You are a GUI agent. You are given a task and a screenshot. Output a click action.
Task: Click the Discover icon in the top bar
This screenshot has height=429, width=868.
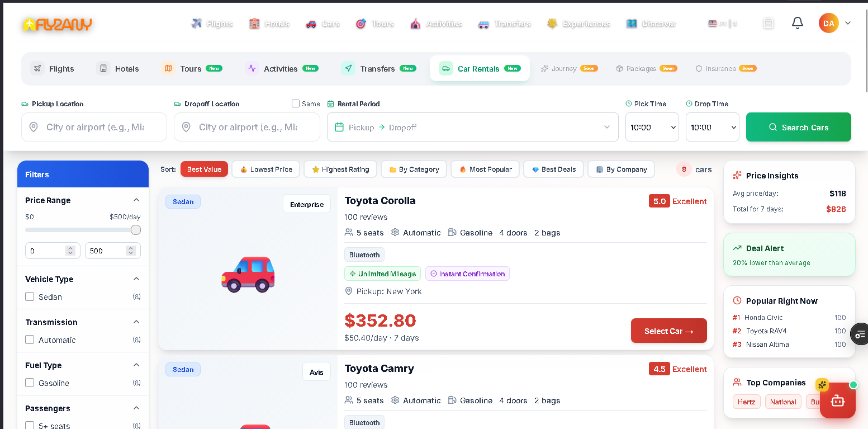(632, 23)
